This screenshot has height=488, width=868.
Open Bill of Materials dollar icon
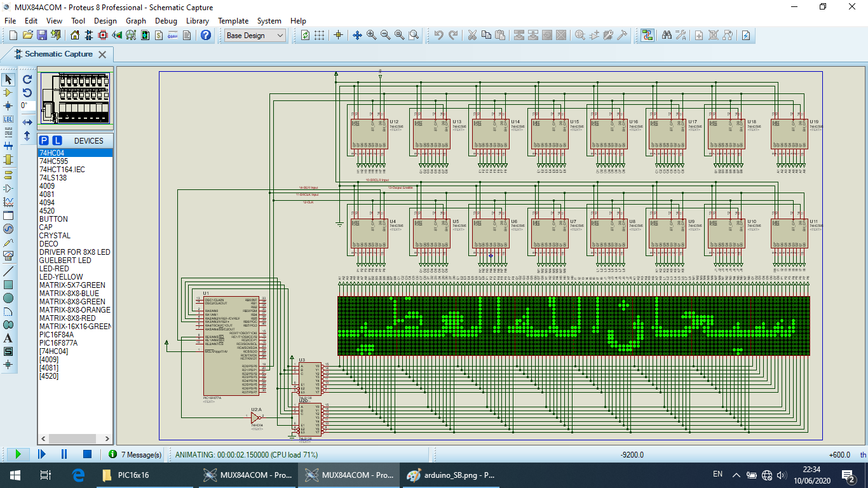159,36
